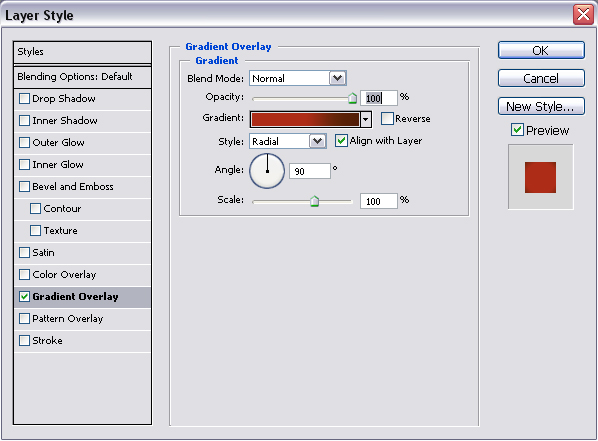Click the Angle value input field
The height and width of the screenshot is (441, 598).
tap(310, 171)
